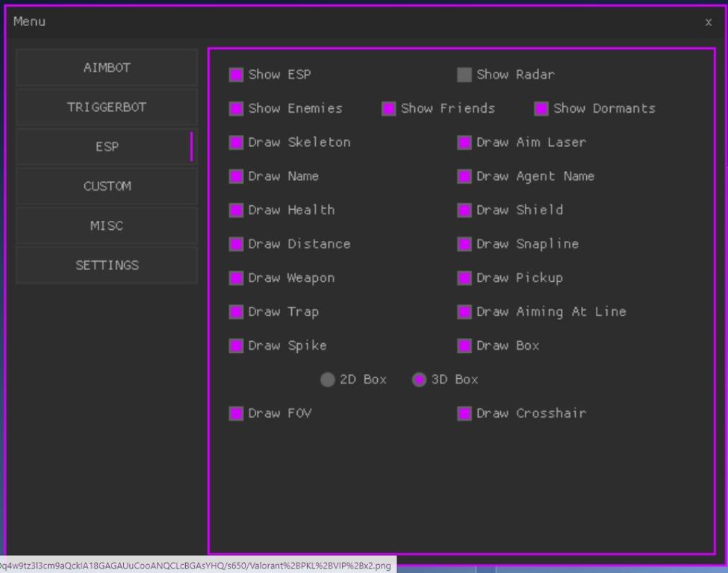Screen dimensions: 728x573
Task: Select the 2D Box radio button
Action: coord(327,380)
